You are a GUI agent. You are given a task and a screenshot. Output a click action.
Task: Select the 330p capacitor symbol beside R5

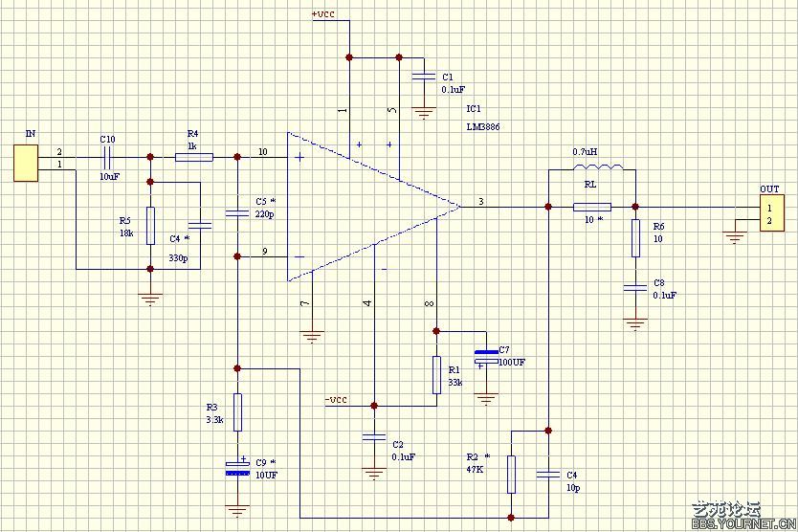pyautogui.click(x=200, y=225)
